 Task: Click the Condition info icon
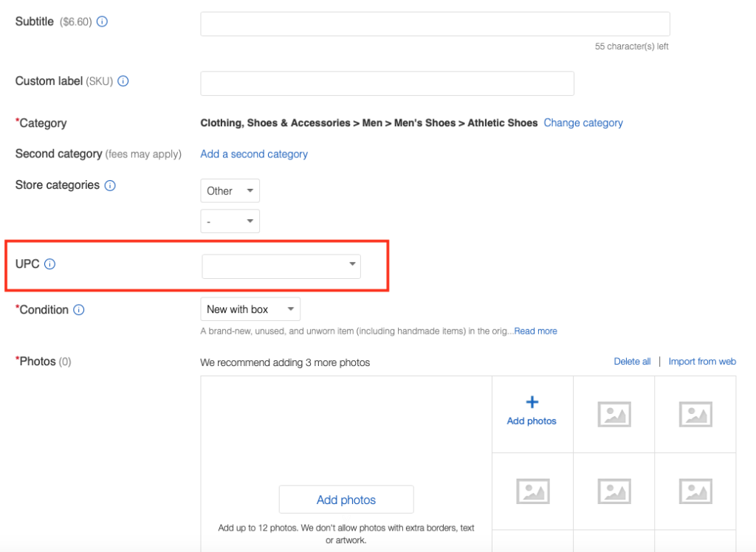click(80, 310)
